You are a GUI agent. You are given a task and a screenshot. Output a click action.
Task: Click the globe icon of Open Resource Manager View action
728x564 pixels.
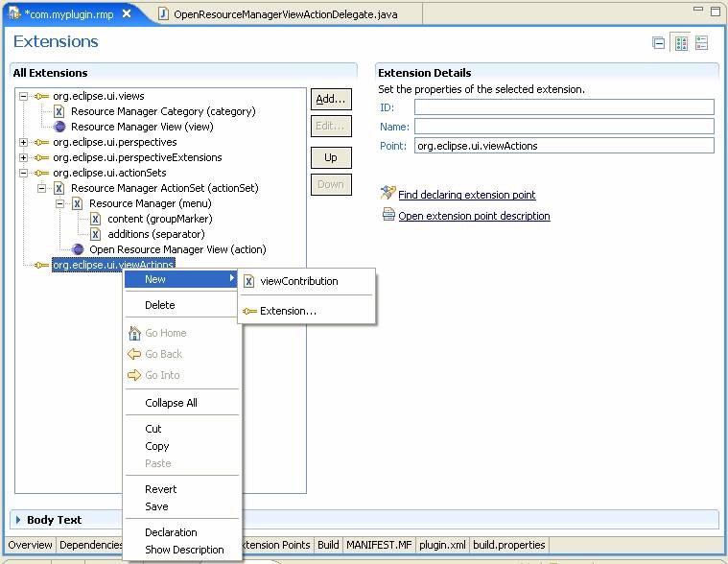pos(78,249)
